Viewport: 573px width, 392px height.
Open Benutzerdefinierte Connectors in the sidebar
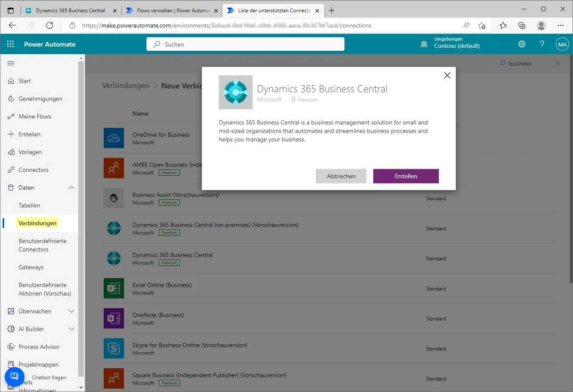(x=42, y=245)
